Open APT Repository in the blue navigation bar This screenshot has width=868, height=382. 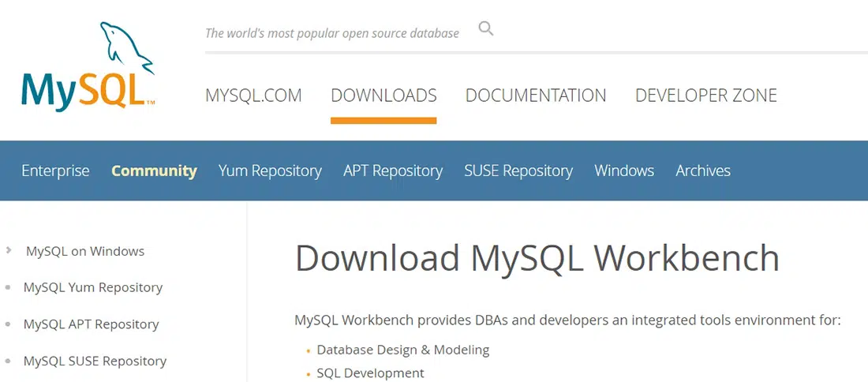pos(393,170)
